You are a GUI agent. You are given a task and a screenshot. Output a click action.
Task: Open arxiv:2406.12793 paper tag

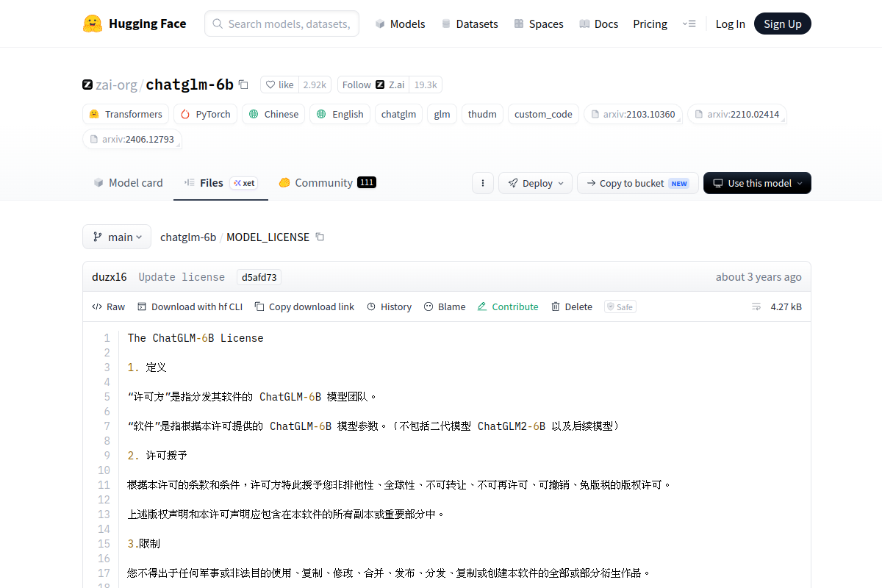(x=132, y=139)
